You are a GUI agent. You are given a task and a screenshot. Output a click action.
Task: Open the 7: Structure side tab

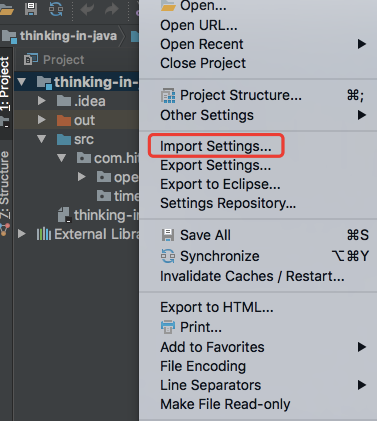5,185
